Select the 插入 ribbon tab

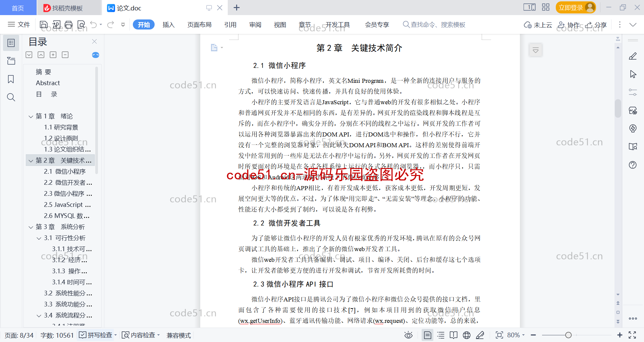click(169, 24)
